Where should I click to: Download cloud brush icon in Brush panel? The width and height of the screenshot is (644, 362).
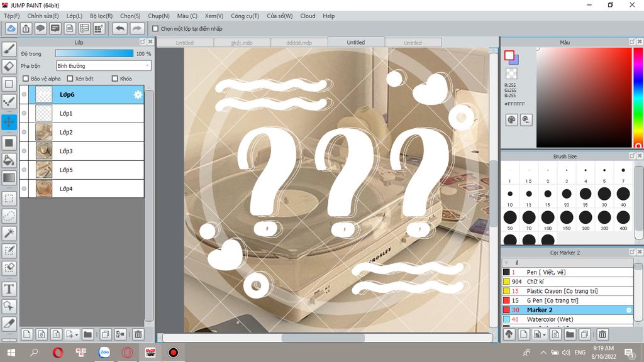tap(509, 334)
